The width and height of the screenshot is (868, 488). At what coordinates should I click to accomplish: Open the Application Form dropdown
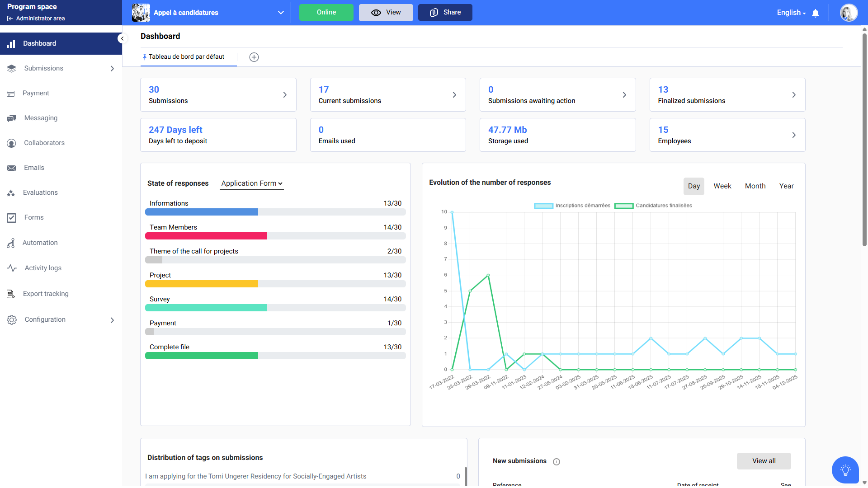[252, 183]
